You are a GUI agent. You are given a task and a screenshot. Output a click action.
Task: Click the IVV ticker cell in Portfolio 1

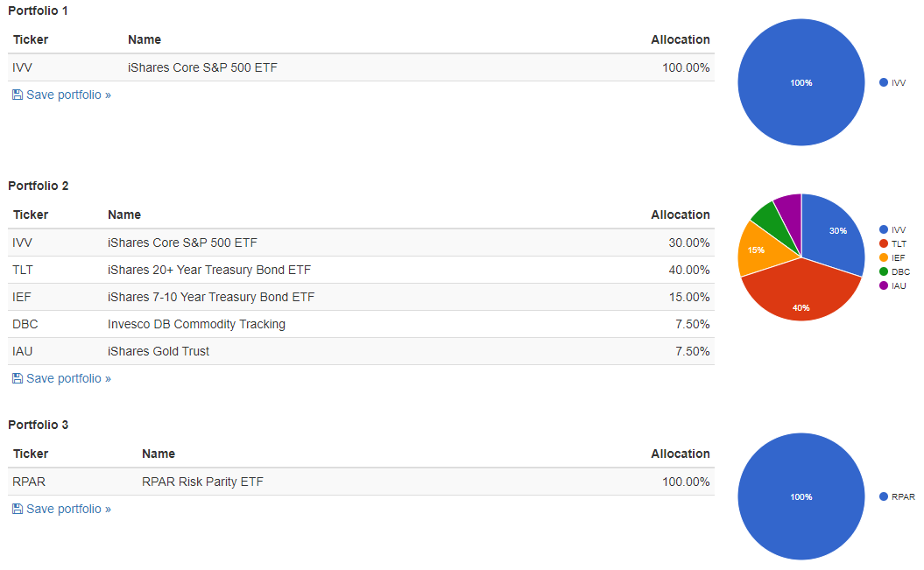click(x=23, y=67)
